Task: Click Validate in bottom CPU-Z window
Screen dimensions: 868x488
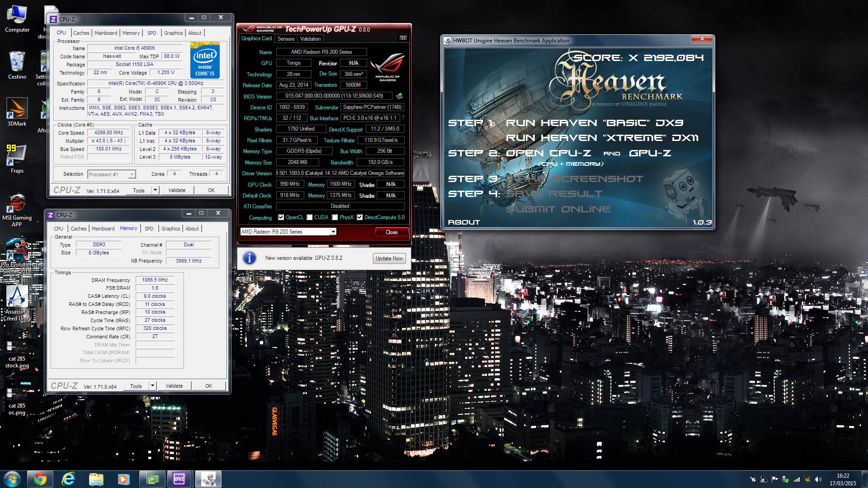Action: 174,386
